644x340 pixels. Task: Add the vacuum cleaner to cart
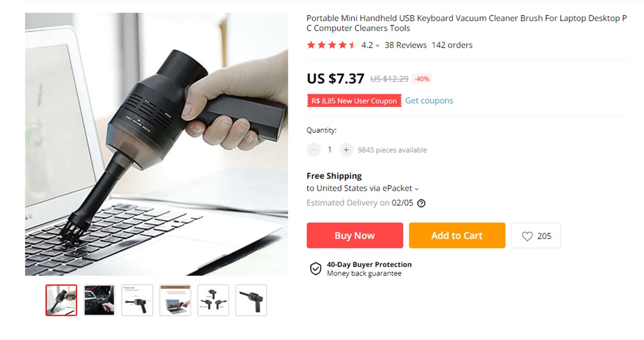457,235
